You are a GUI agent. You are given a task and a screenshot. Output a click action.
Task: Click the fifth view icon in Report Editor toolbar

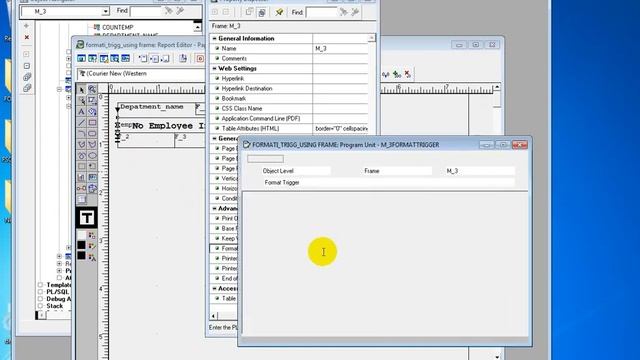point(126,58)
